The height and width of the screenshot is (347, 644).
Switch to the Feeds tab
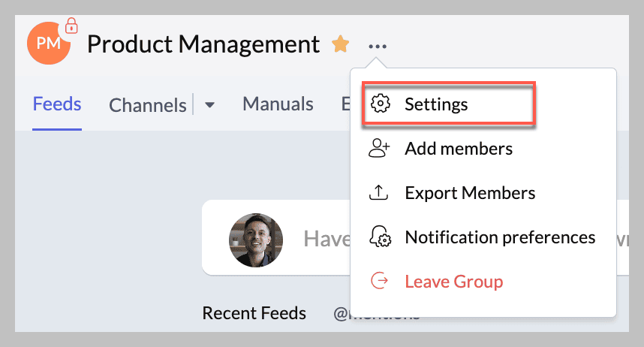point(57,104)
